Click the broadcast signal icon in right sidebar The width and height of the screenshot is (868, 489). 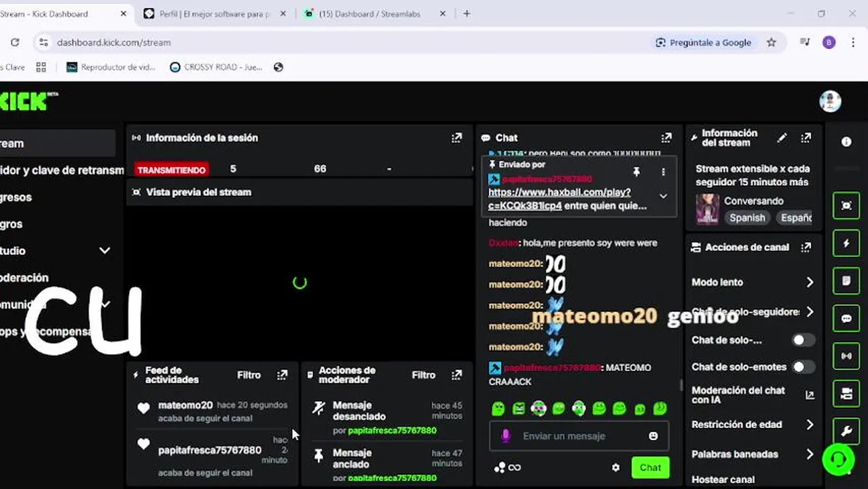(846, 356)
